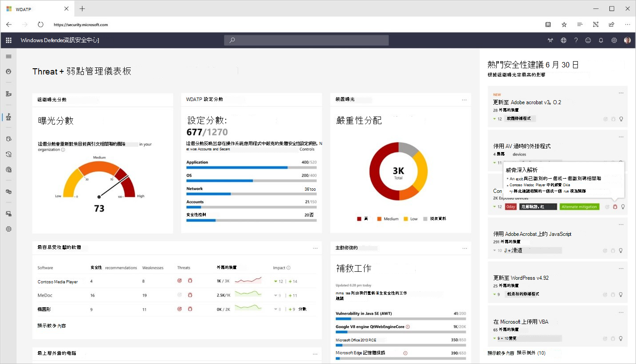
Task: Open the feedback smiley icon
Action: (588, 40)
